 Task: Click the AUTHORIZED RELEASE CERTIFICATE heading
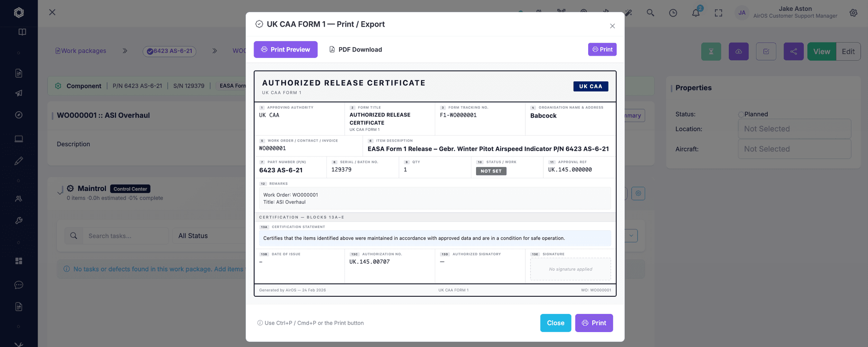pyautogui.click(x=344, y=83)
